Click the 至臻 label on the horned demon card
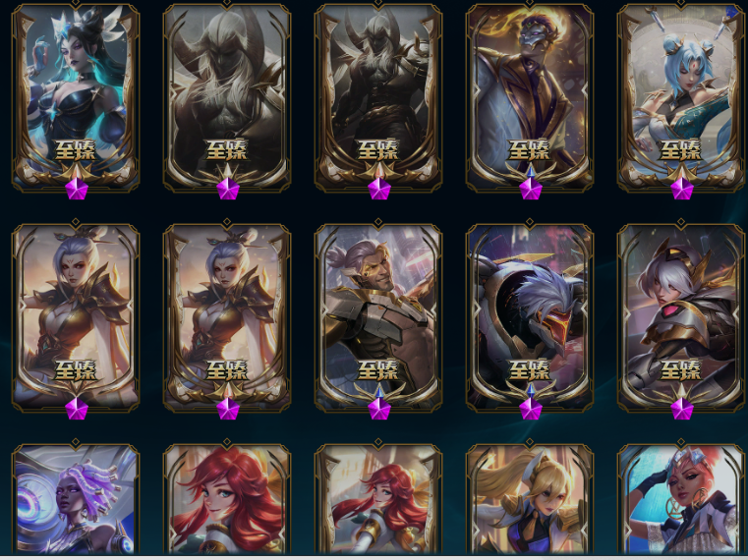This screenshot has width=748, height=560. pos(227,150)
